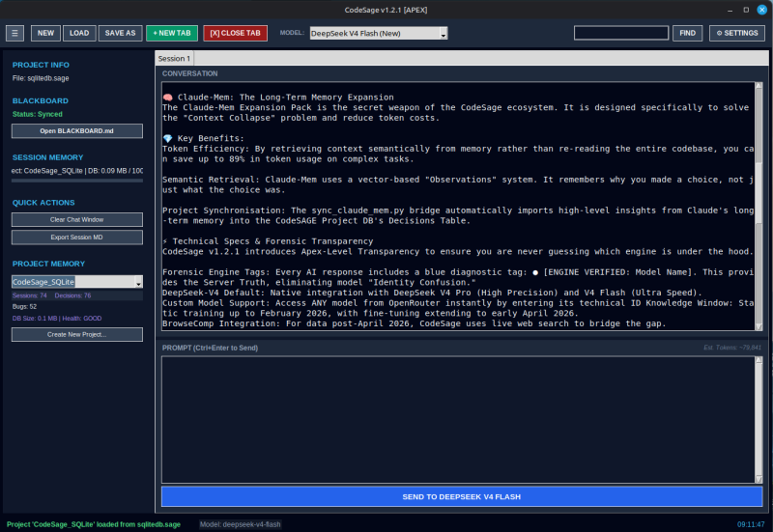This screenshot has width=773, height=532.
Task: Click the gem icon beside Key Benefits
Action: 167,138
